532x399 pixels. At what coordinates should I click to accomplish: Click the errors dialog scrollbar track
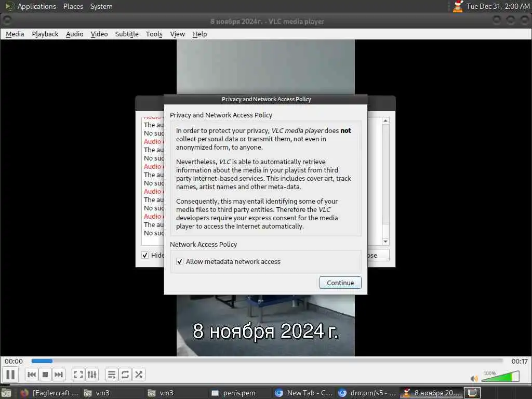pyautogui.click(x=385, y=181)
